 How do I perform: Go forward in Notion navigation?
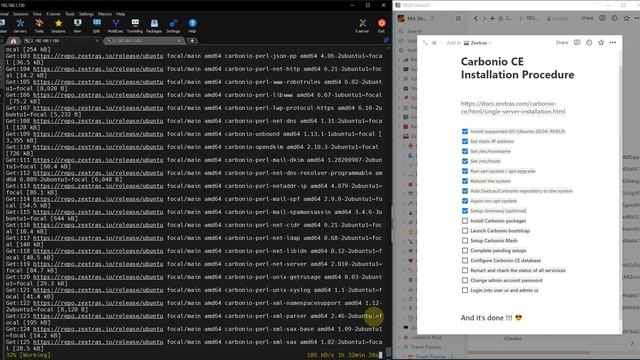coord(484,18)
